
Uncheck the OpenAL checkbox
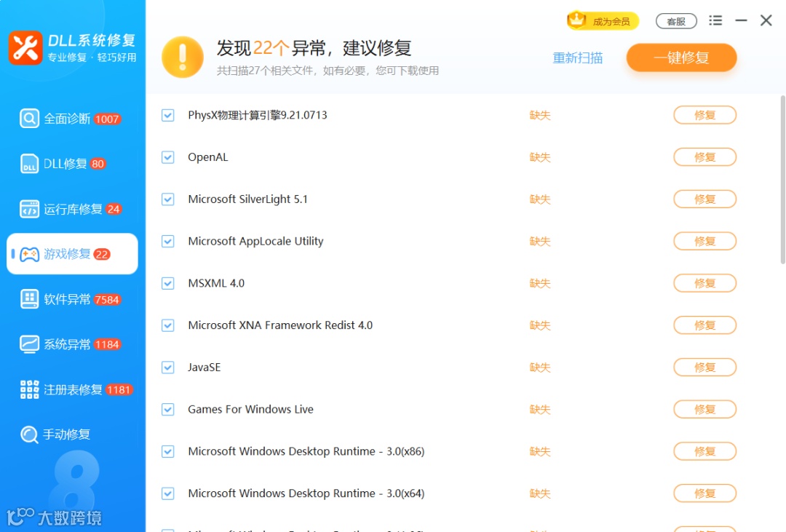[x=168, y=157]
